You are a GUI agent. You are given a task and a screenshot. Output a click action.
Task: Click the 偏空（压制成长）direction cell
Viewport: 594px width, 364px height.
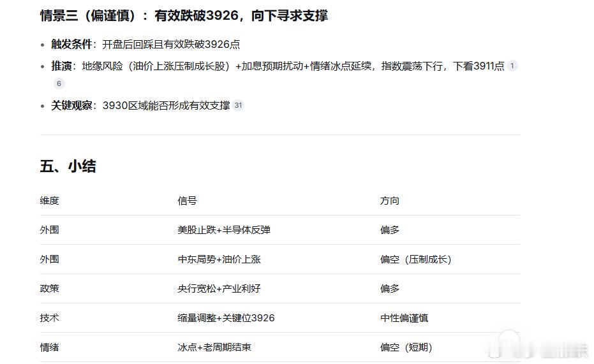(x=416, y=259)
